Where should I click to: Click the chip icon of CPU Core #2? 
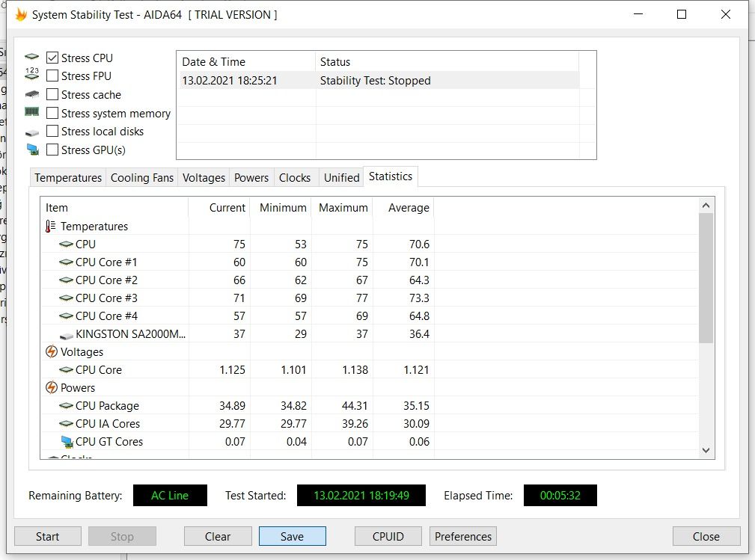pyautogui.click(x=66, y=280)
